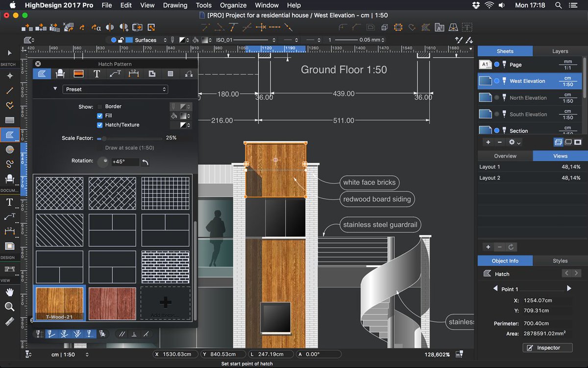This screenshot has height=368, width=588.
Task: Select the Rectangle tool in left sidebar
Action: [9, 120]
